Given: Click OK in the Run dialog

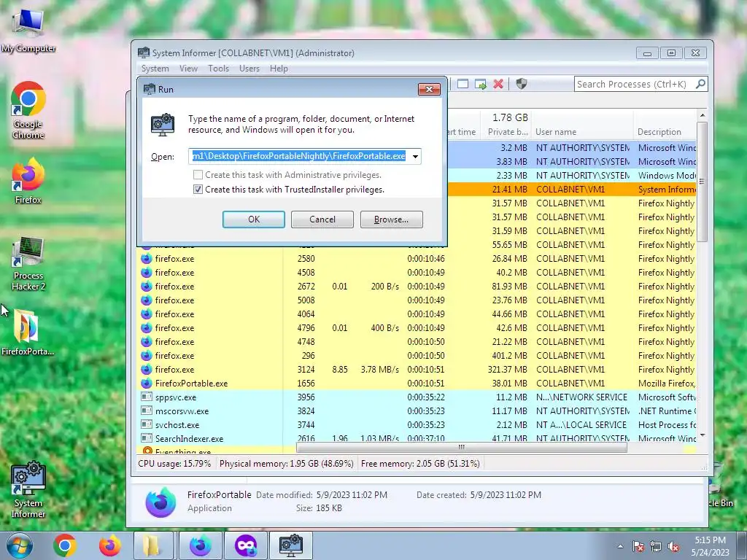Looking at the screenshot, I should click(253, 219).
